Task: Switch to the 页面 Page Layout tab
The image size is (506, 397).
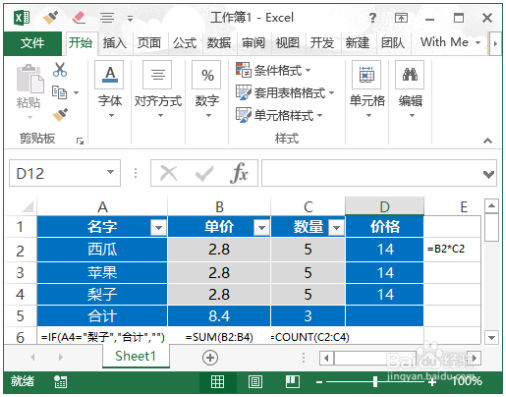Action: tap(149, 43)
